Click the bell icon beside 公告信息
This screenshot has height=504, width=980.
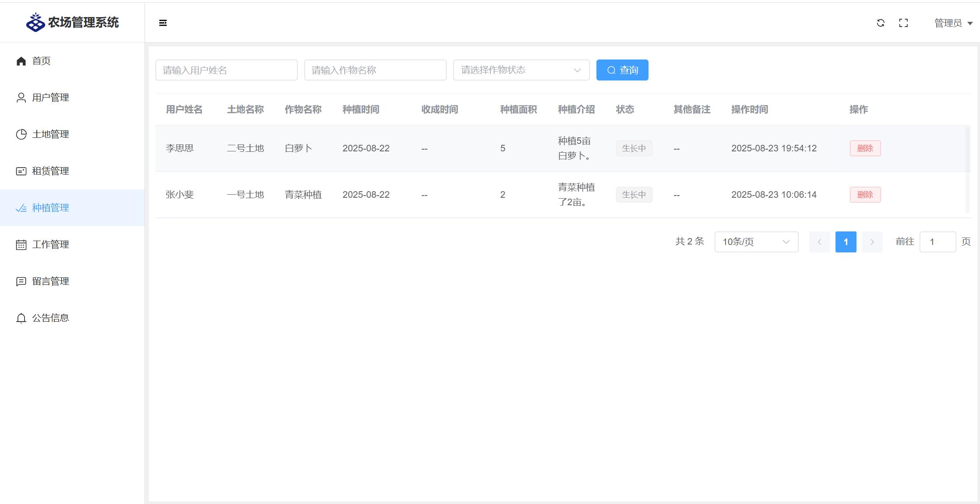pos(21,318)
